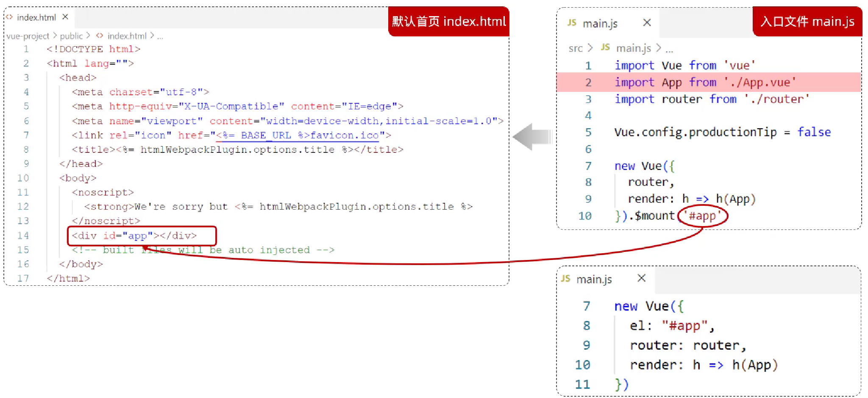Expand chevron after src in breadcrumb
This screenshot has height=398, width=868.
coord(590,48)
